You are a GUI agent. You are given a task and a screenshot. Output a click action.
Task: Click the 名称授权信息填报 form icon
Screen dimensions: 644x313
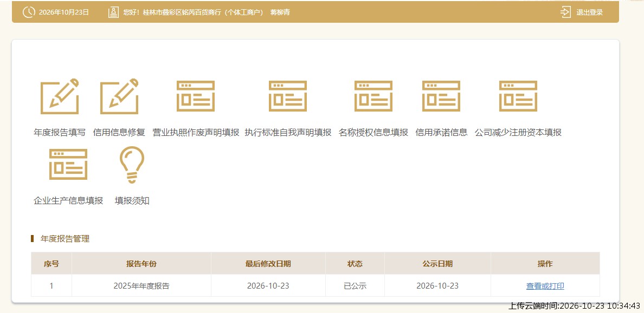pyautogui.click(x=373, y=96)
